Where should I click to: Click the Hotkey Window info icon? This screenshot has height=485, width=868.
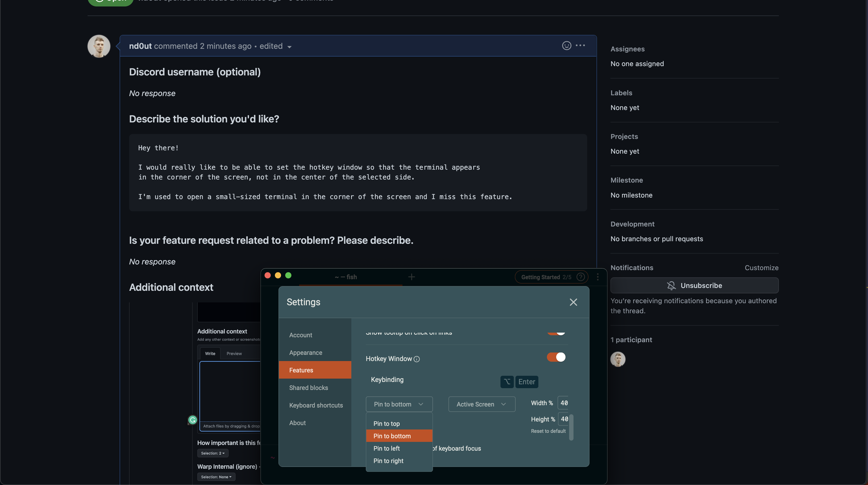tap(416, 359)
